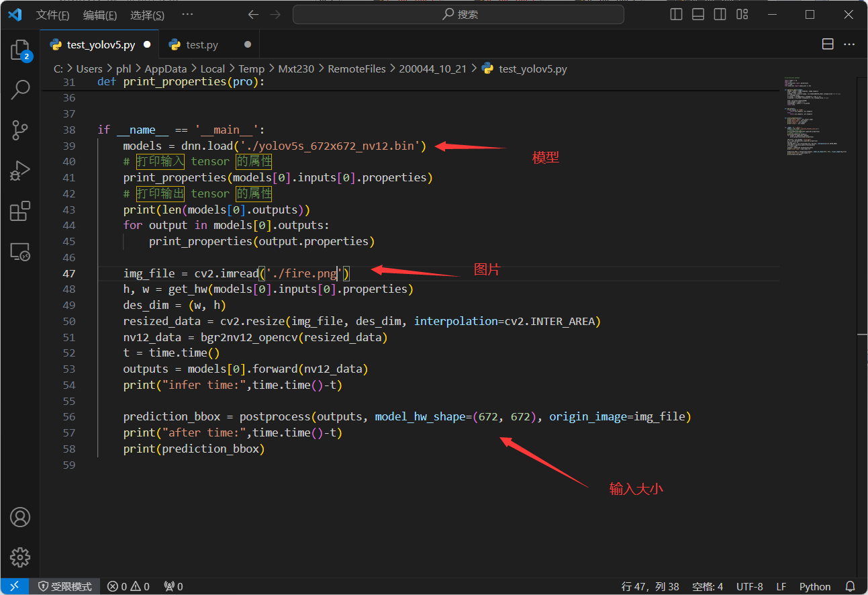Click cv2.INTER_AREA on line 50

pos(550,321)
